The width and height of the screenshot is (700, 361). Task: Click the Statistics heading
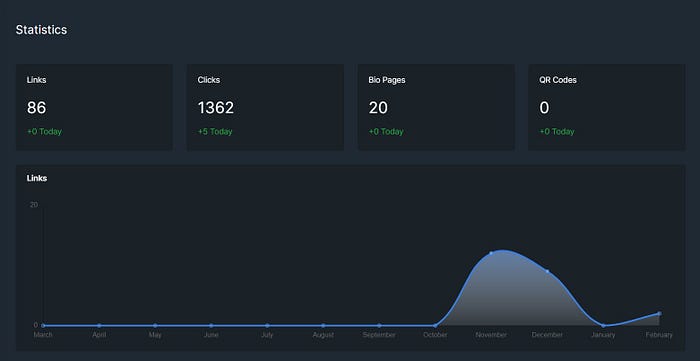click(41, 30)
